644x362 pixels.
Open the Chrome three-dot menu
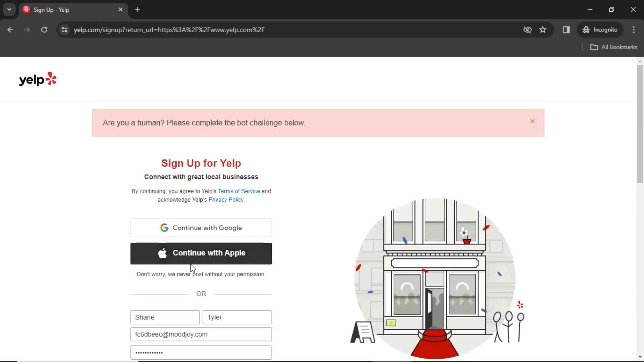click(x=634, y=30)
